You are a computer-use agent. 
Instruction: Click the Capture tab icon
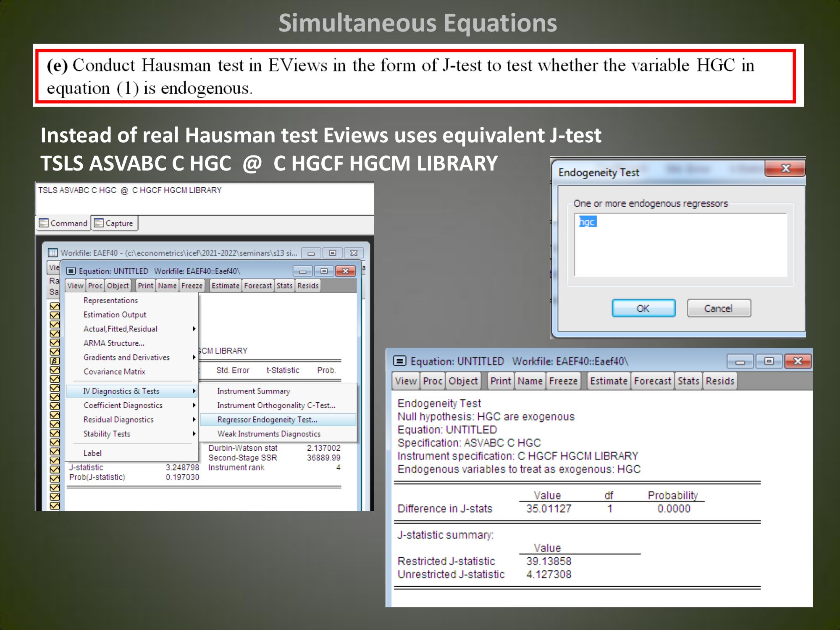pos(99,223)
